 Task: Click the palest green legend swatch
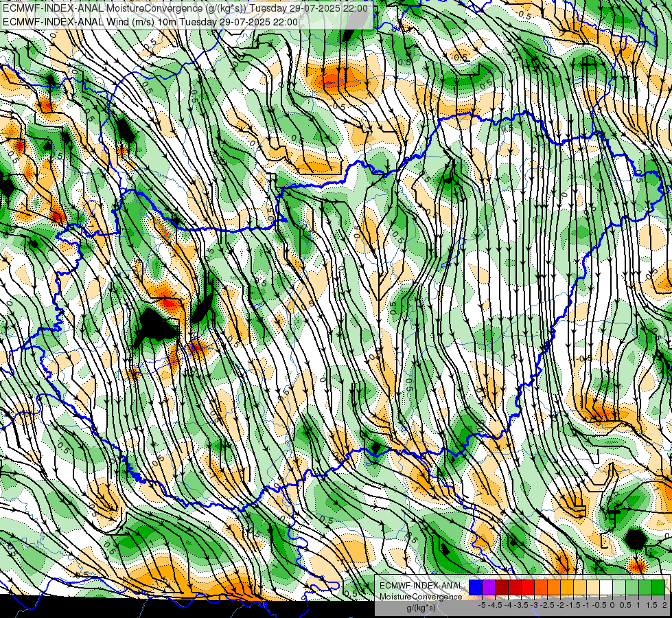pyautogui.click(x=619, y=587)
